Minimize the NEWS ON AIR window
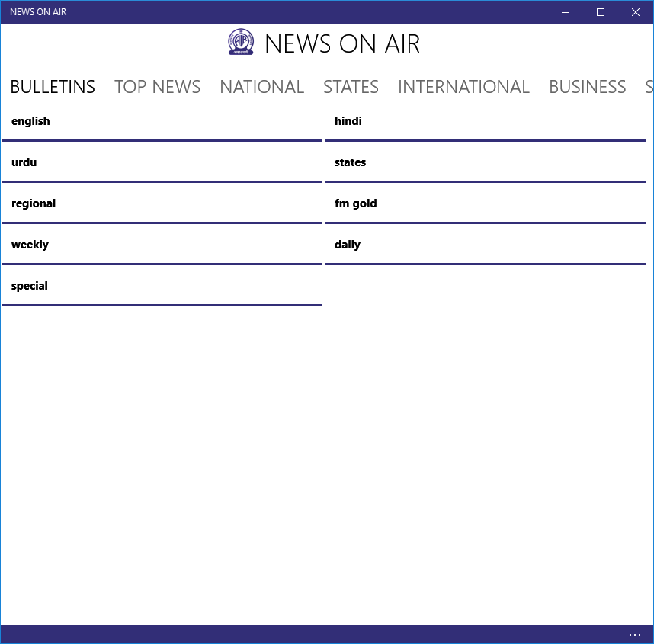The image size is (654, 644). 566,12
